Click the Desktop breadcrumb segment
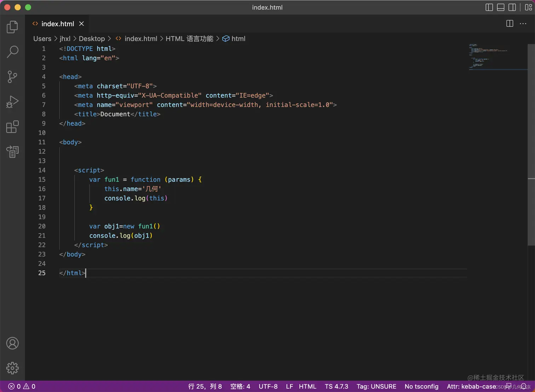Screen dimensions: 535x392 (x=92, y=39)
